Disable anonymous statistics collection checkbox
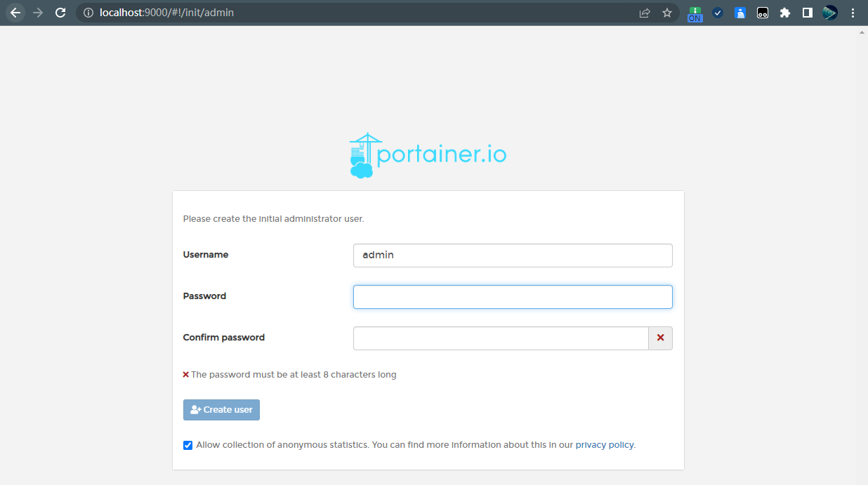This screenshot has width=868, height=485. pyautogui.click(x=188, y=445)
